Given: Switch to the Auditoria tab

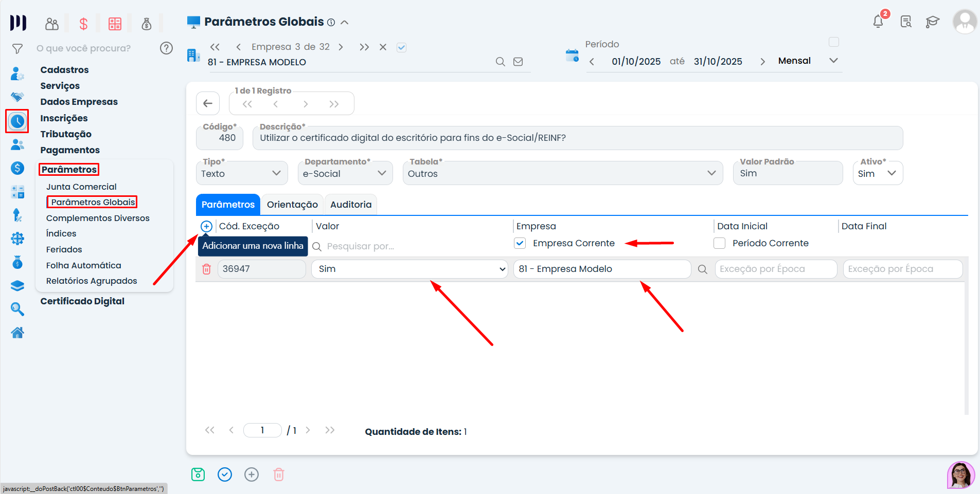Looking at the screenshot, I should pos(351,205).
